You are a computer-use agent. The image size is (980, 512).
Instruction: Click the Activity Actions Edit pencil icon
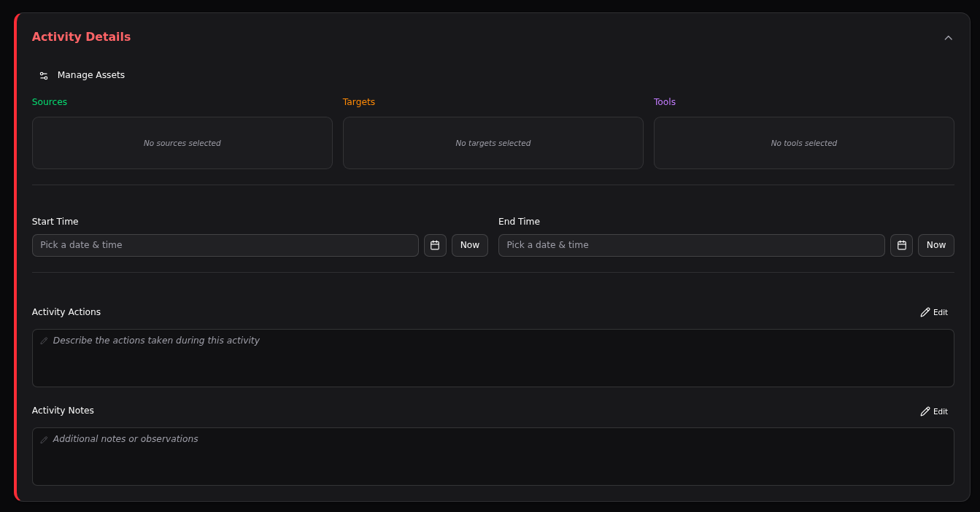925,312
